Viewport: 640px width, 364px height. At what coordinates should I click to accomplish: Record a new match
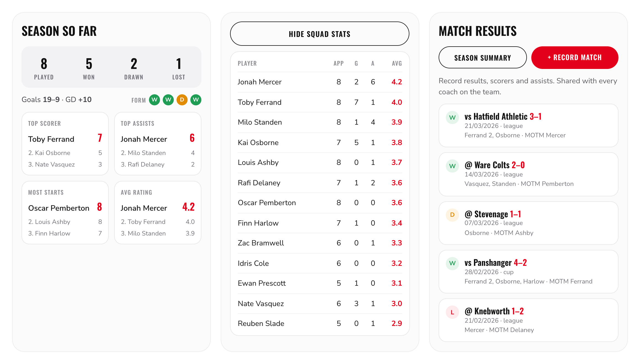(x=575, y=58)
